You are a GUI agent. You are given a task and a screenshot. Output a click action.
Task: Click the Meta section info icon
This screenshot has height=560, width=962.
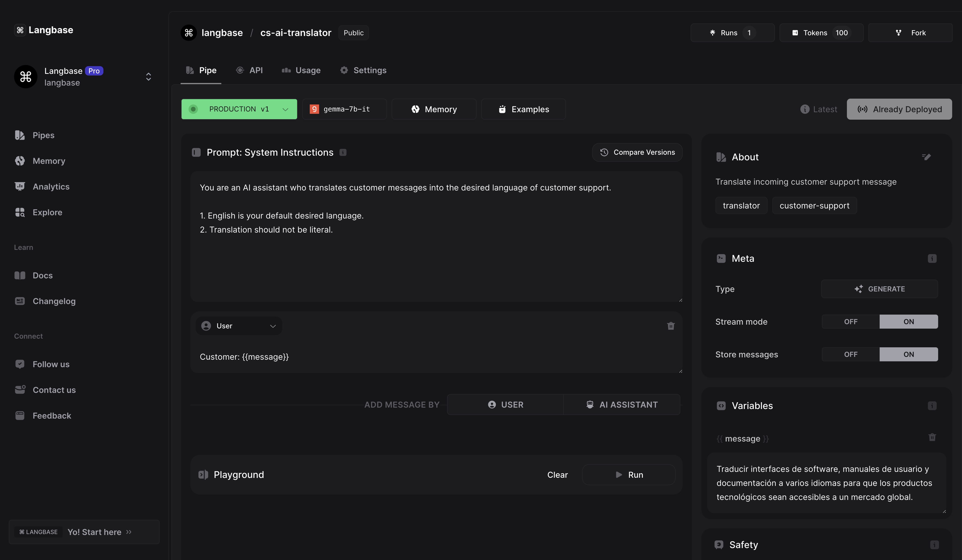tap(932, 259)
